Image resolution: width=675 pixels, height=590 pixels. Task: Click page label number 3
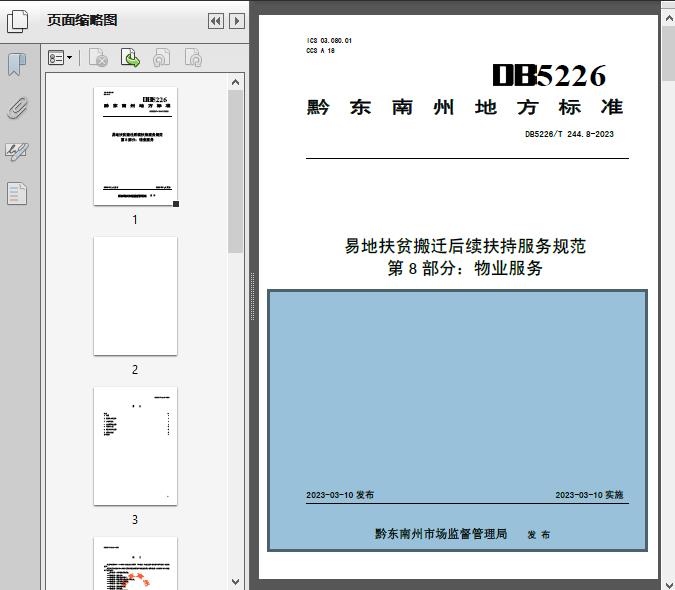(x=135, y=520)
